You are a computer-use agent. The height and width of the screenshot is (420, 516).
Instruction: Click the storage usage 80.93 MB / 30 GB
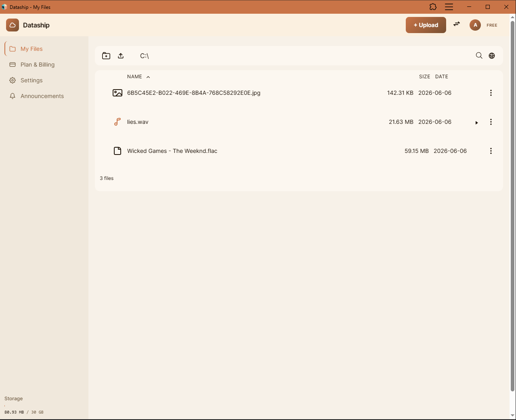24,412
